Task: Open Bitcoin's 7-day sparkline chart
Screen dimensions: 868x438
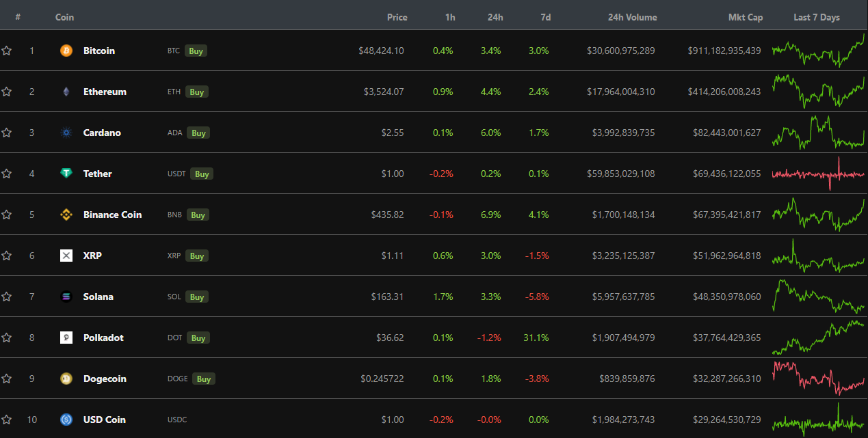Action: (818, 51)
